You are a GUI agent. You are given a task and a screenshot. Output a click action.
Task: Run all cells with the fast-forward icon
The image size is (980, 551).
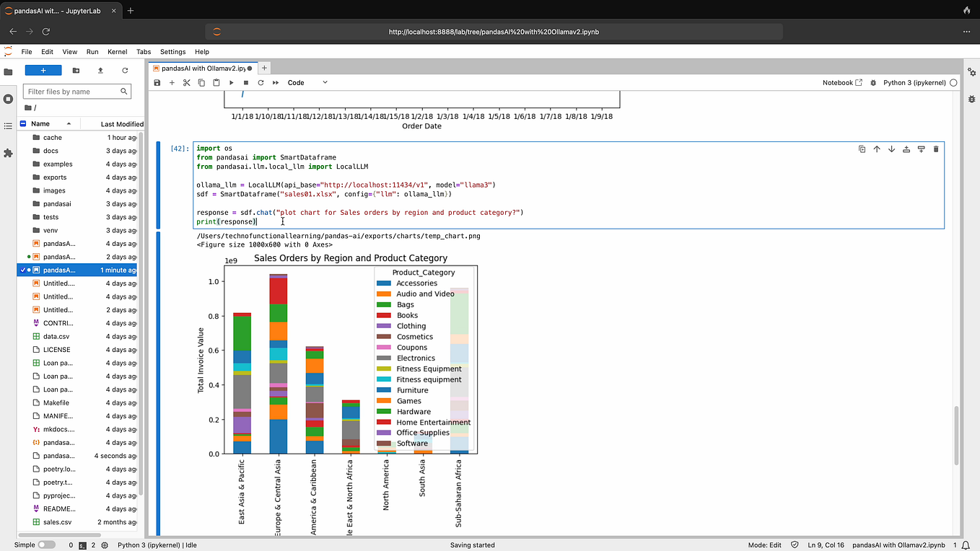pos(275,82)
